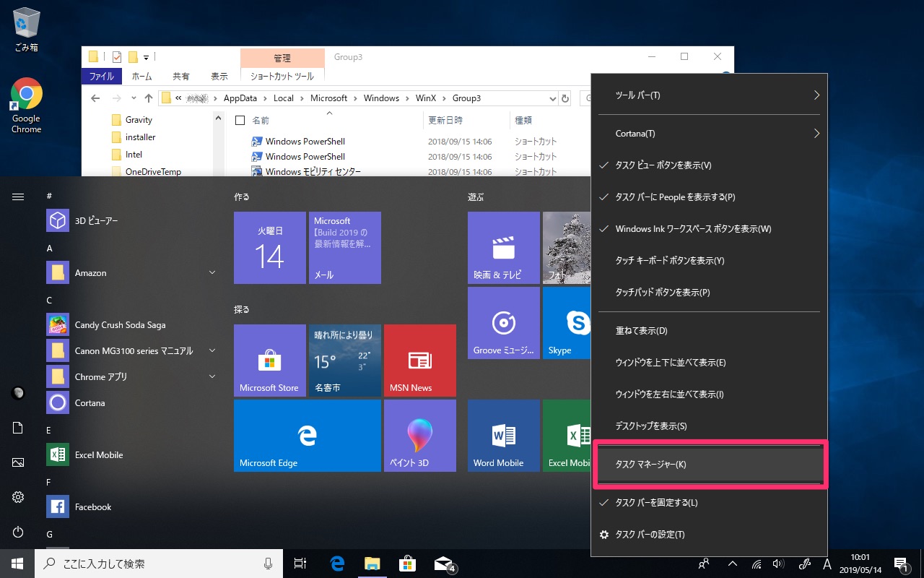Open Microsoft Store from the taskbar
This screenshot has height=578, width=924.
(407, 564)
